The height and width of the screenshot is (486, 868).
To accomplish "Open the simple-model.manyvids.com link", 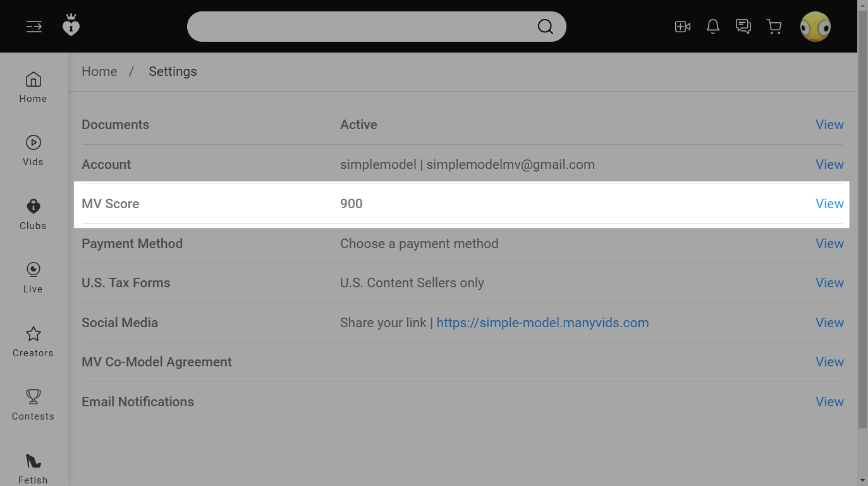I will 542,323.
